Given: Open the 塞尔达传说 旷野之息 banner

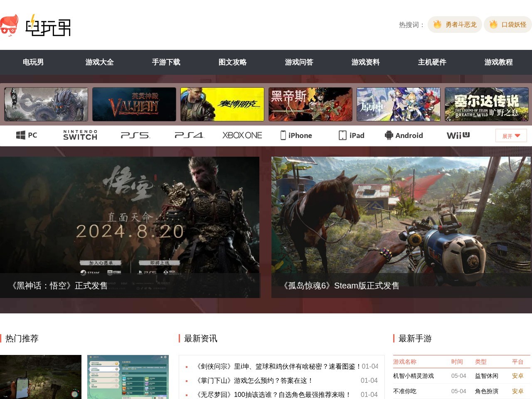Looking at the screenshot, I should pyautogui.click(x=487, y=104).
